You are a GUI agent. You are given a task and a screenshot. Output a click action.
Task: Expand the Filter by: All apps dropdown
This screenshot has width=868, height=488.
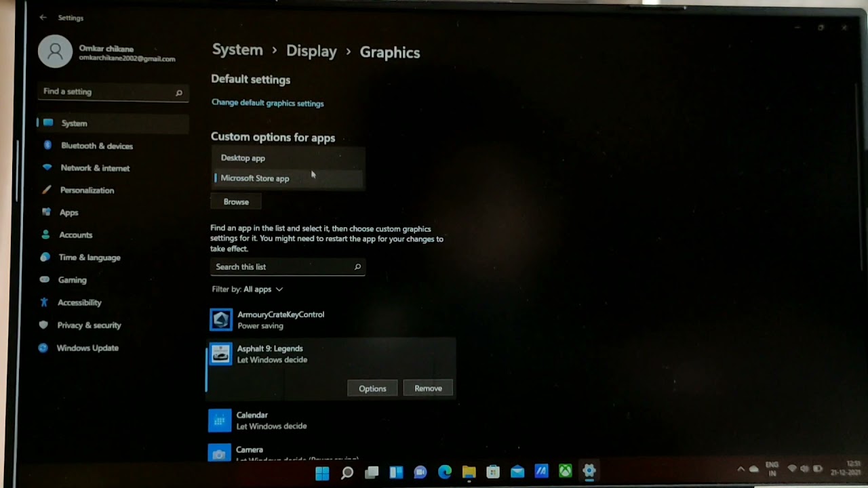click(248, 289)
